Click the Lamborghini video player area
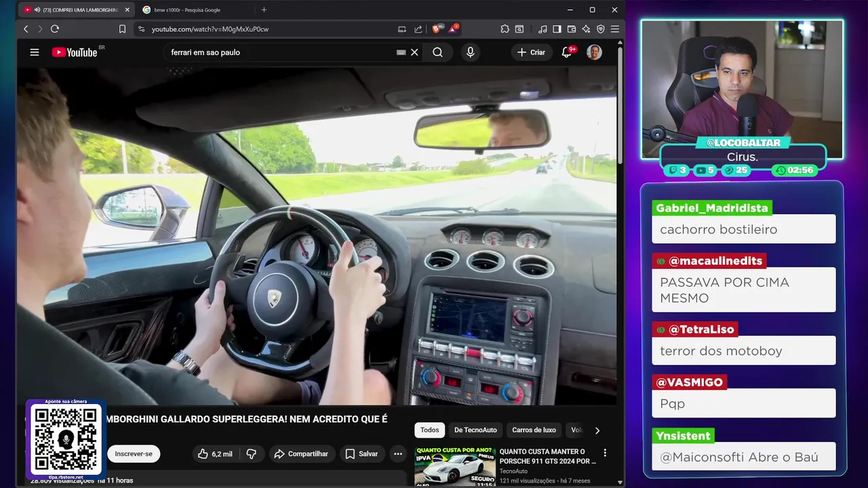This screenshot has height=488, width=868. 317,236
